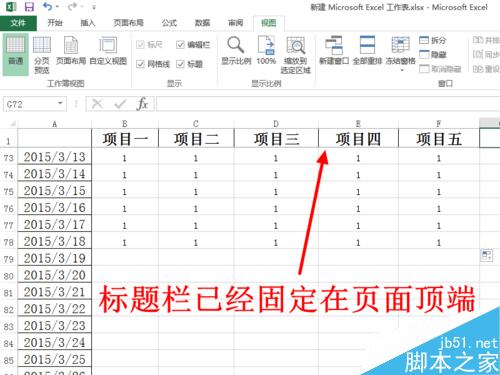500x375 pixels.
Task: Switch to the 插入 (Insert) tab
Action: click(88, 23)
